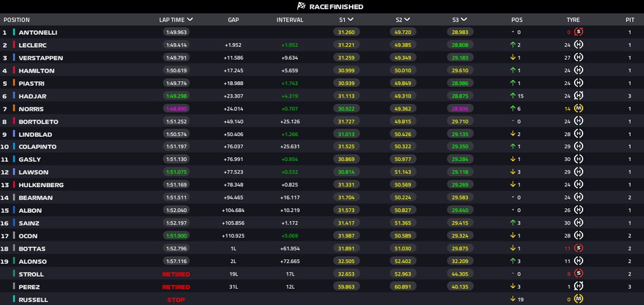644x305 pixels.
Task: Click Lindblad's hard tyre icon
Action: click(579, 134)
